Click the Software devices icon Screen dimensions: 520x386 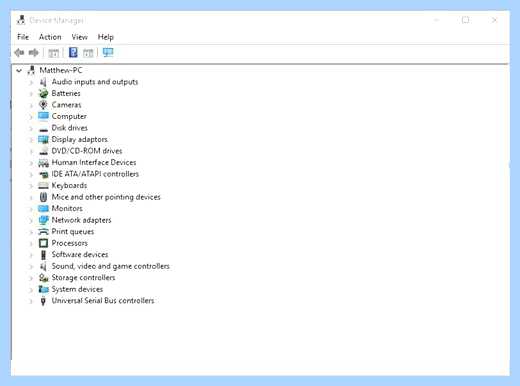click(x=43, y=255)
